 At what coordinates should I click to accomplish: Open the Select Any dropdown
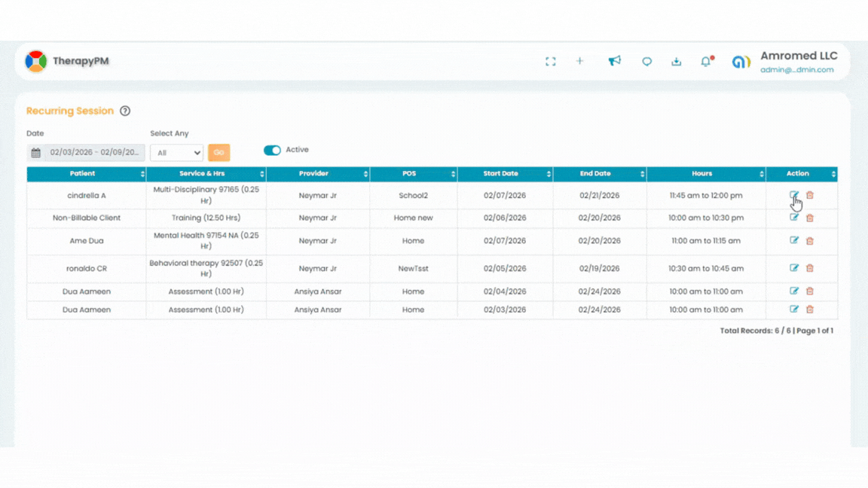pos(176,153)
